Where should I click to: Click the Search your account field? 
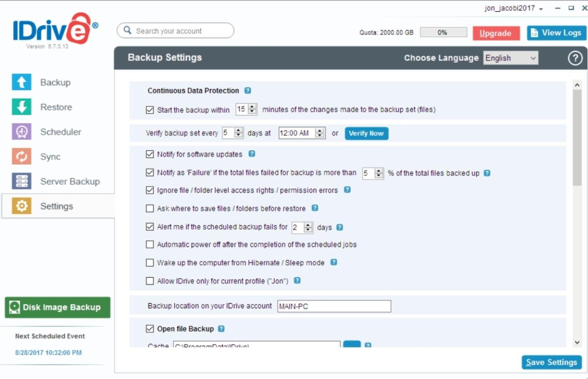[x=175, y=30]
